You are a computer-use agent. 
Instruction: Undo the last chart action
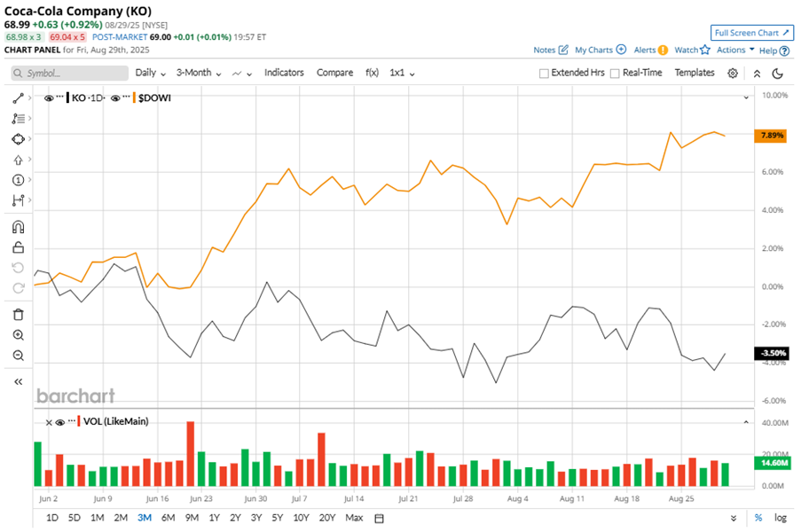point(19,268)
